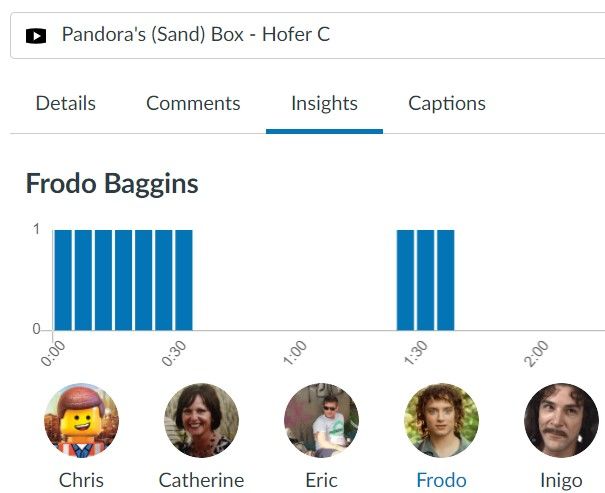Click the Frodo Baggins heading
The height and width of the screenshot is (493, 605).
112,184
